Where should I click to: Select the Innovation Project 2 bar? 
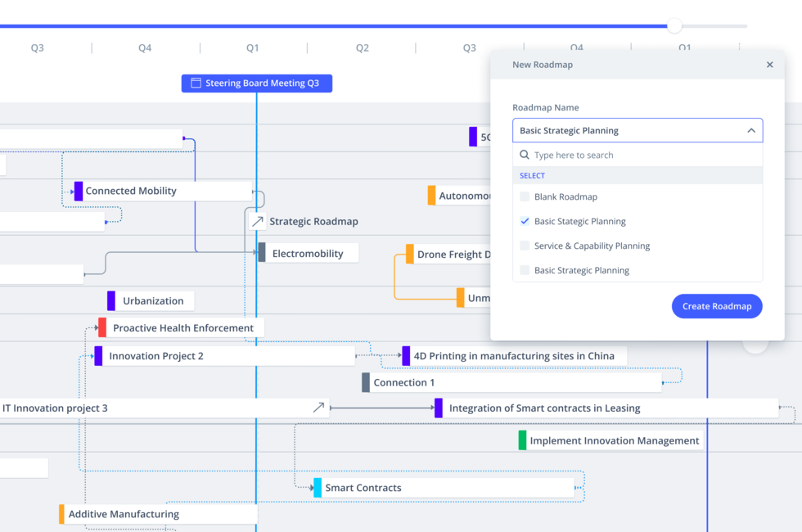click(x=224, y=356)
